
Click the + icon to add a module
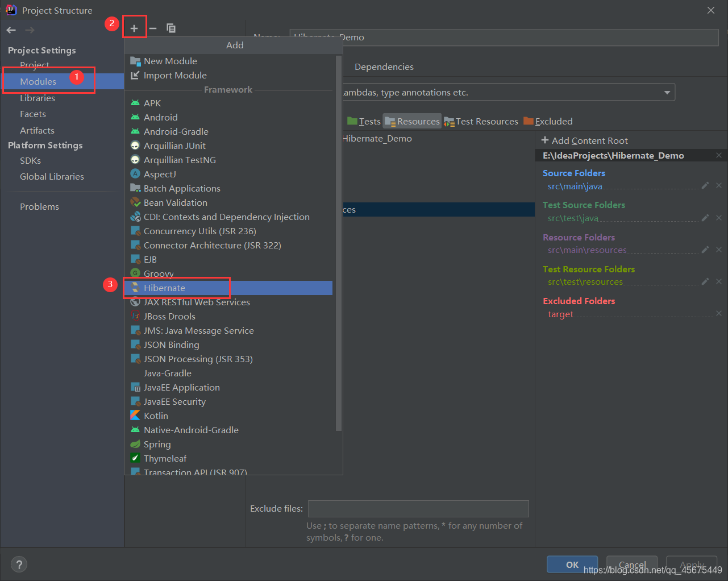134,27
